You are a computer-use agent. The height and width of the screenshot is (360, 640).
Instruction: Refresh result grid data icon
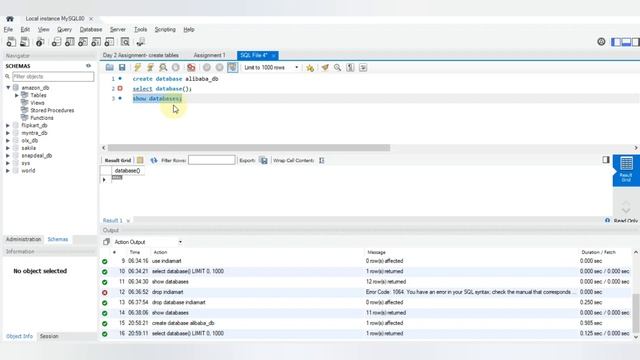click(x=153, y=160)
